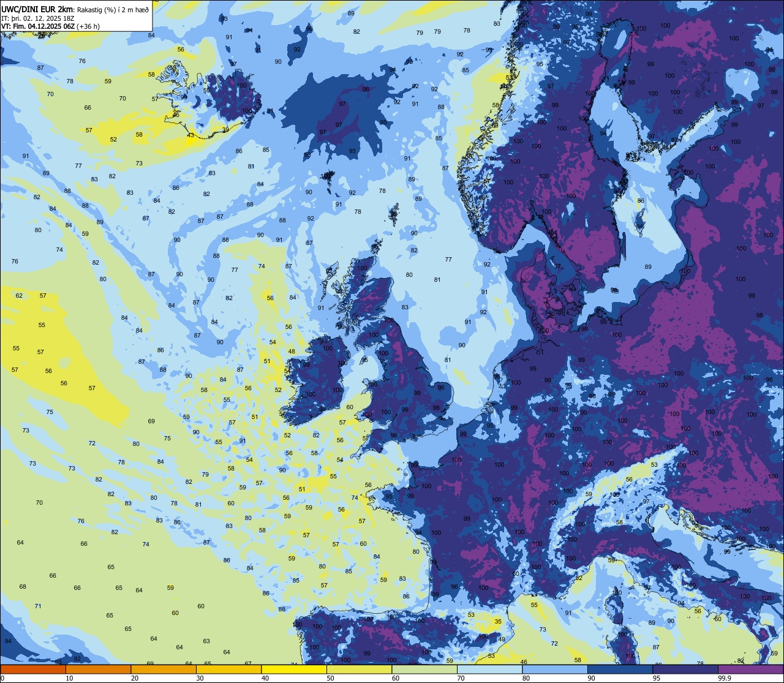The image size is (784, 683).
Task: Click the '68' humidity value on the map
Action: click(x=23, y=586)
